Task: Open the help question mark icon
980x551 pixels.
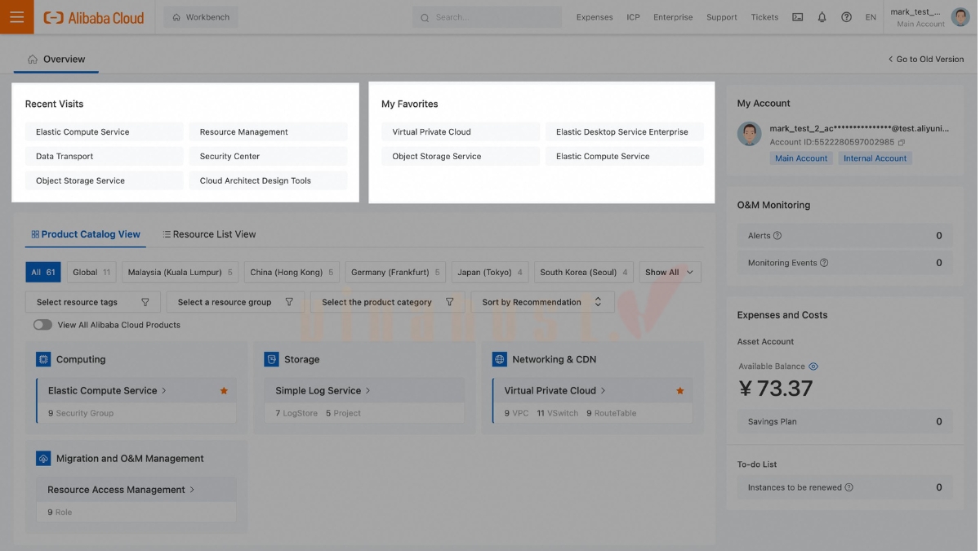Action: (x=846, y=17)
